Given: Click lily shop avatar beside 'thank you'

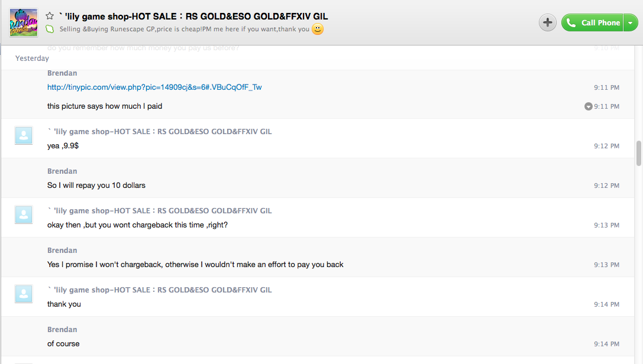Looking at the screenshot, I should [24, 294].
